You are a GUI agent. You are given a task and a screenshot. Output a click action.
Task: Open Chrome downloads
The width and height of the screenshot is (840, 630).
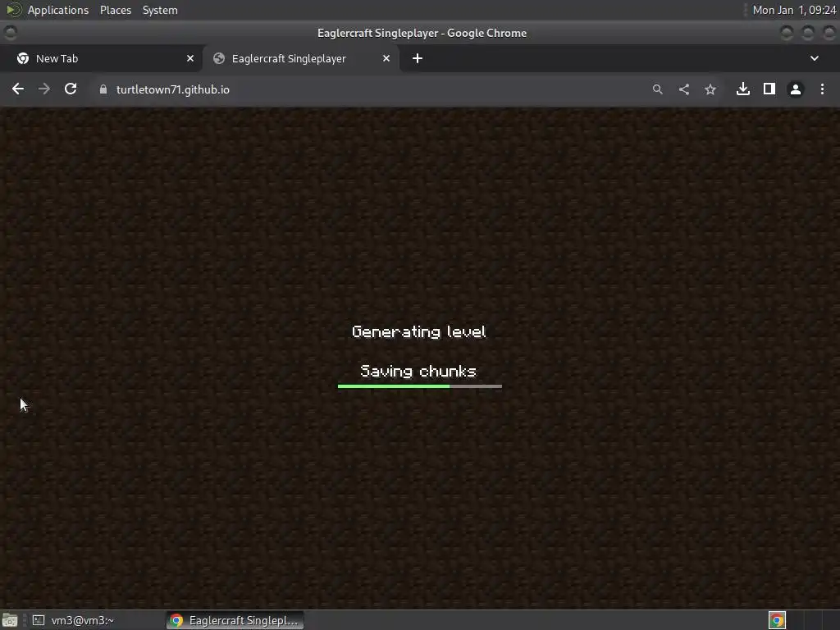tap(742, 89)
